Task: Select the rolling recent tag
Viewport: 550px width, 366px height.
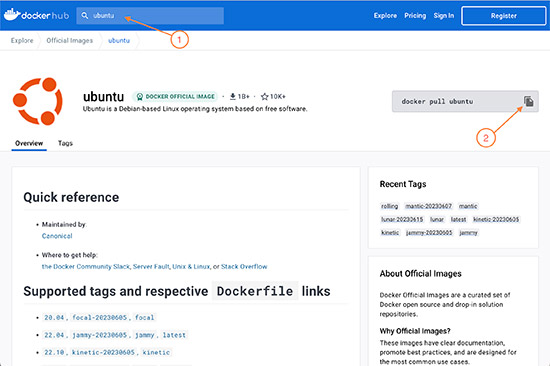Action: pyautogui.click(x=390, y=206)
